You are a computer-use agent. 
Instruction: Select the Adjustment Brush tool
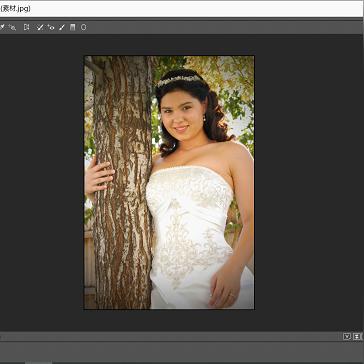point(62,27)
